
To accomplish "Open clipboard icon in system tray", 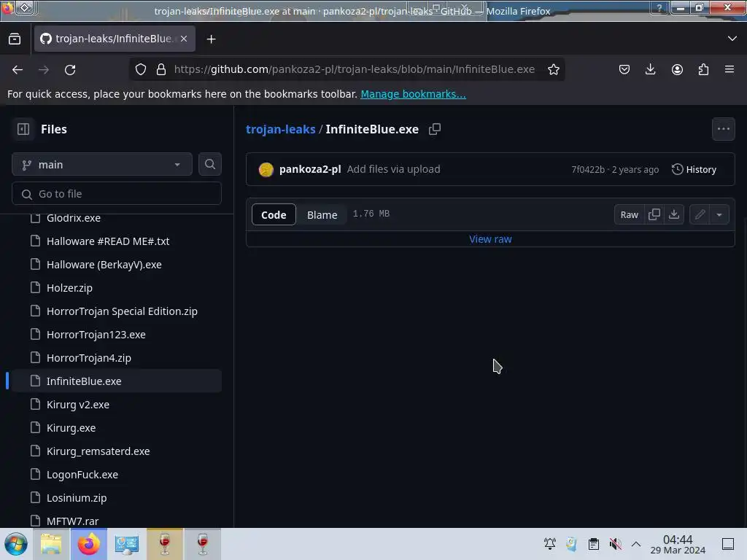I will pyautogui.click(x=594, y=544).
